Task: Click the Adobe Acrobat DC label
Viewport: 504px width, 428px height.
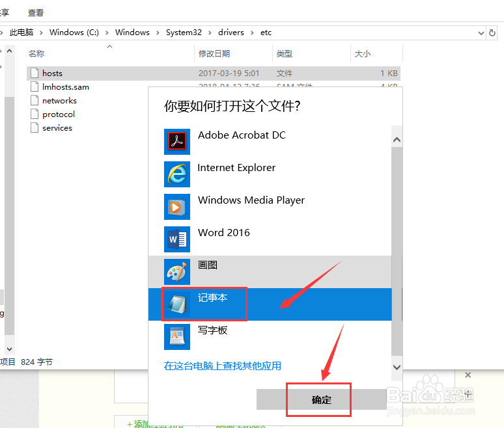Action: click(x=242, y=135)
